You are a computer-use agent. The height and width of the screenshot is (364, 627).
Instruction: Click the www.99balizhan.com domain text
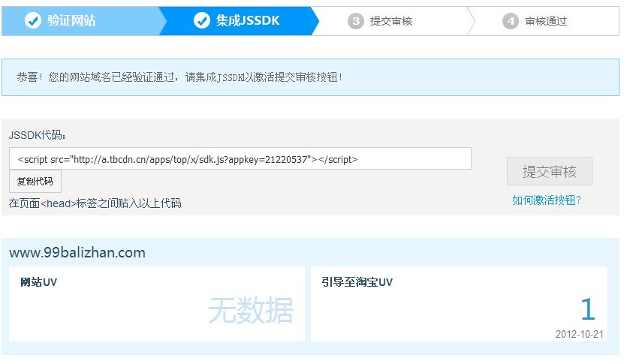click(77, 252)
